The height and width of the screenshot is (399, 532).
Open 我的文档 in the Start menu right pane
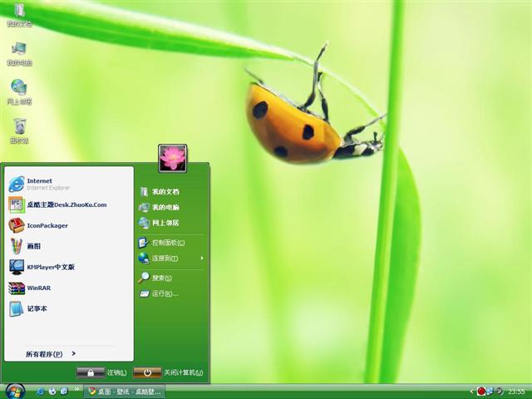165,192
